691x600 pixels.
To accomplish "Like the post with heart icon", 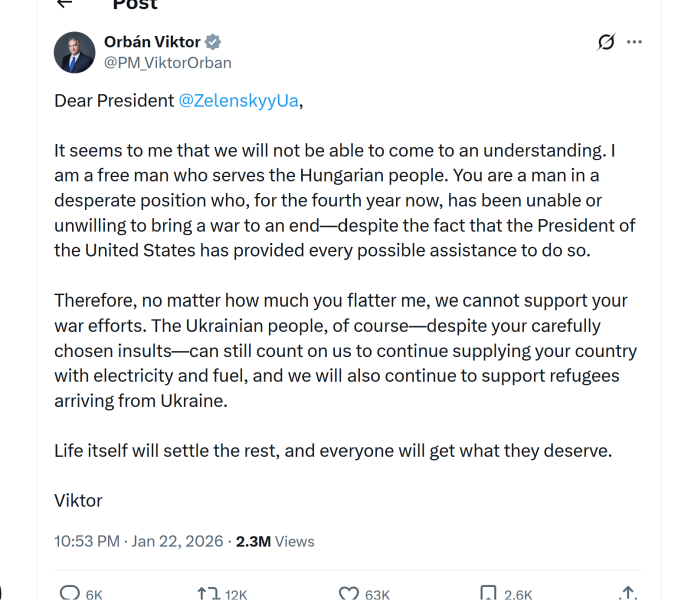I will tap(348, 593).
